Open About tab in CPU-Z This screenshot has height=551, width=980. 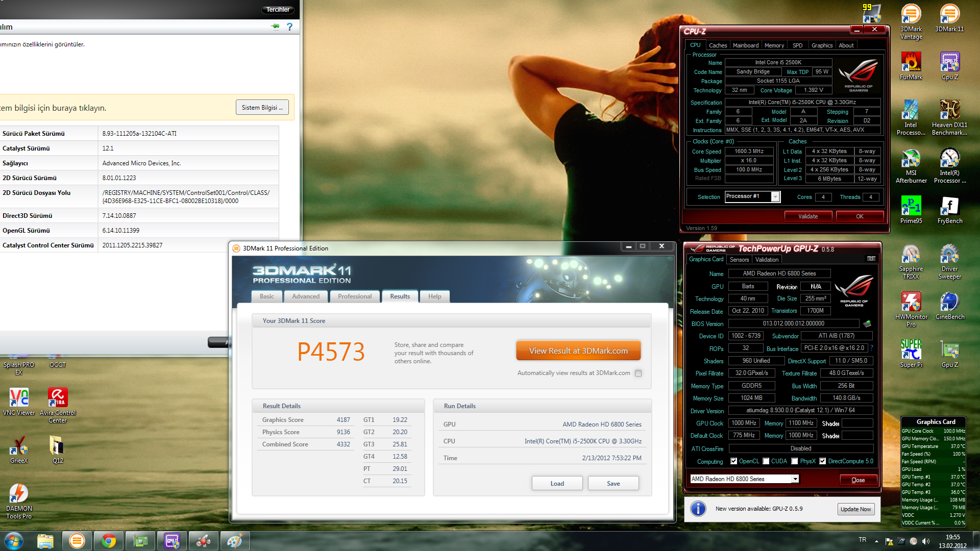(846, 45)
